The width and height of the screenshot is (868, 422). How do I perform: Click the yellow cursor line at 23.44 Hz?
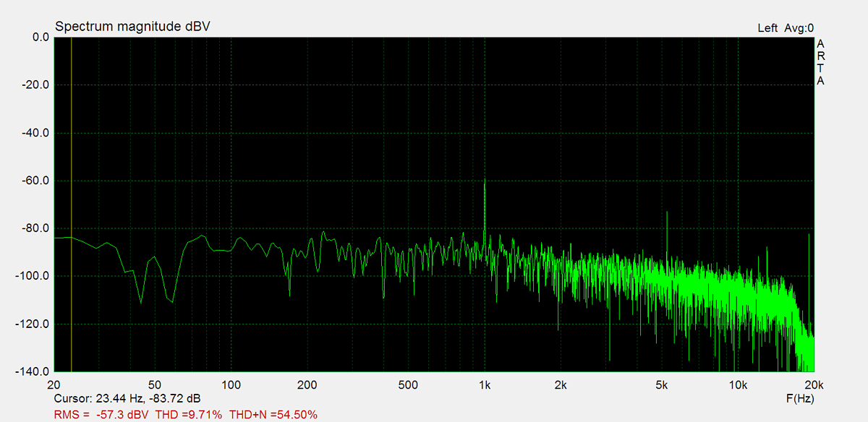(x=72, y=204)
